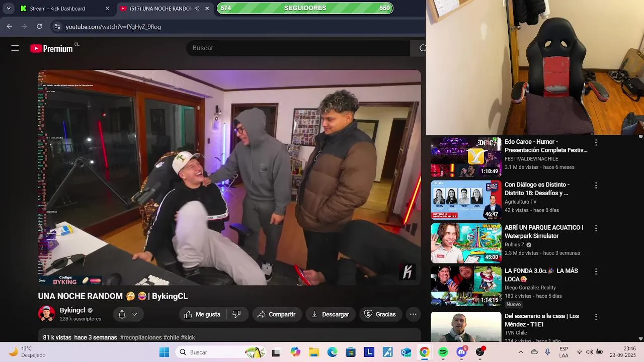Close the YouTube tab
The height and width of the screenshot is (362, 644).
[207, 9]
